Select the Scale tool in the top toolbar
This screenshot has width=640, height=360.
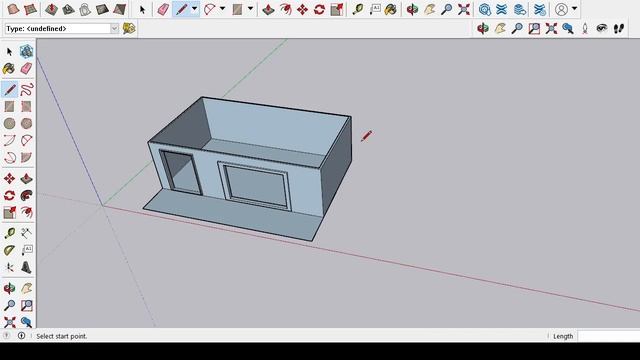click(x=337, y=9)
